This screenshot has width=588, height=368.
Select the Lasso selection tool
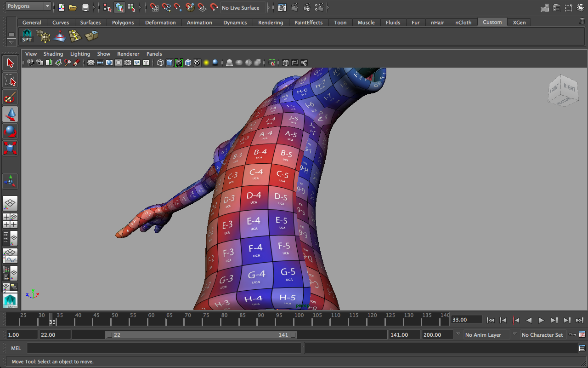(10, 80)
